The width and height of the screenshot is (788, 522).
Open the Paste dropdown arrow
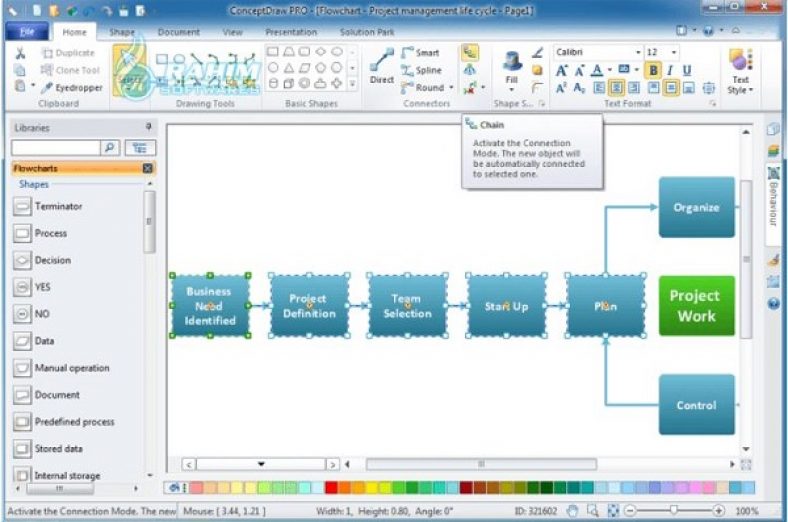pyautogui.click(x=33, y=86)
